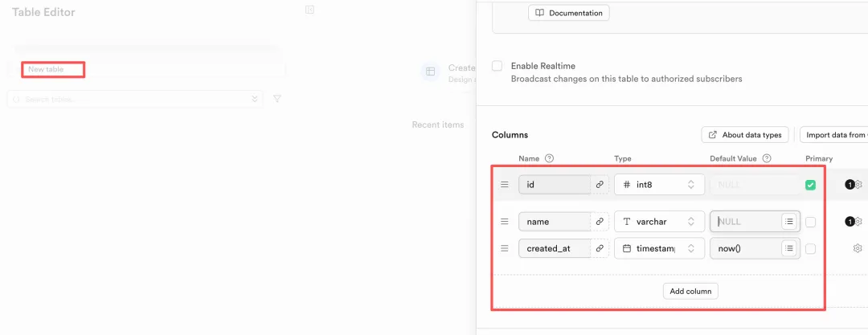Viewport: 868px width, 335px height.
Task: Open suggestions list icon in now() field
Action: click(789, 249)
